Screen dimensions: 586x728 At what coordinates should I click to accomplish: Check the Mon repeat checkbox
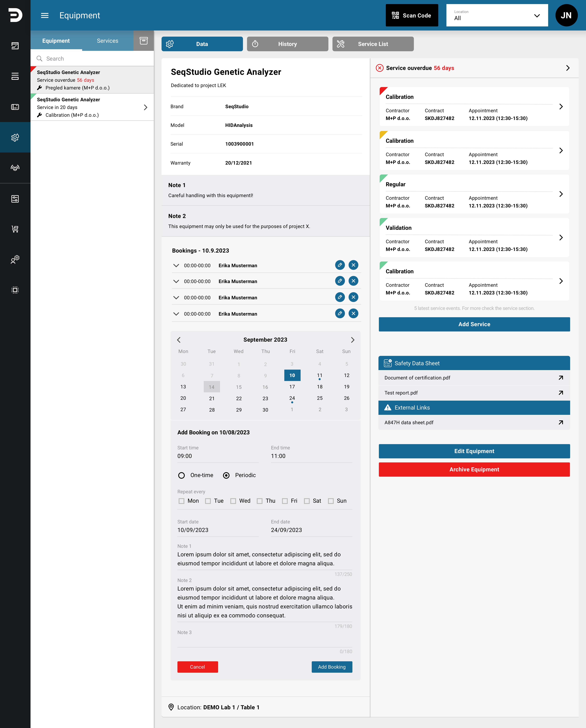point(181,501)
